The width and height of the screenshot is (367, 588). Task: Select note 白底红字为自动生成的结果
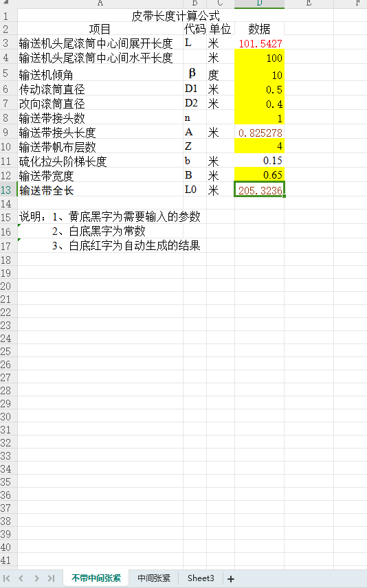[135, 246]
